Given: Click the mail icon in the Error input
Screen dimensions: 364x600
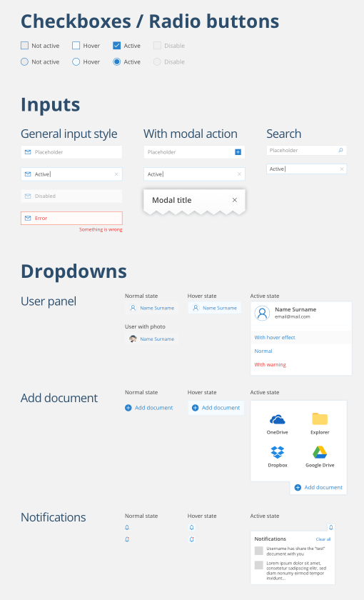Looking at the screenshot, I should click(28, 218).
